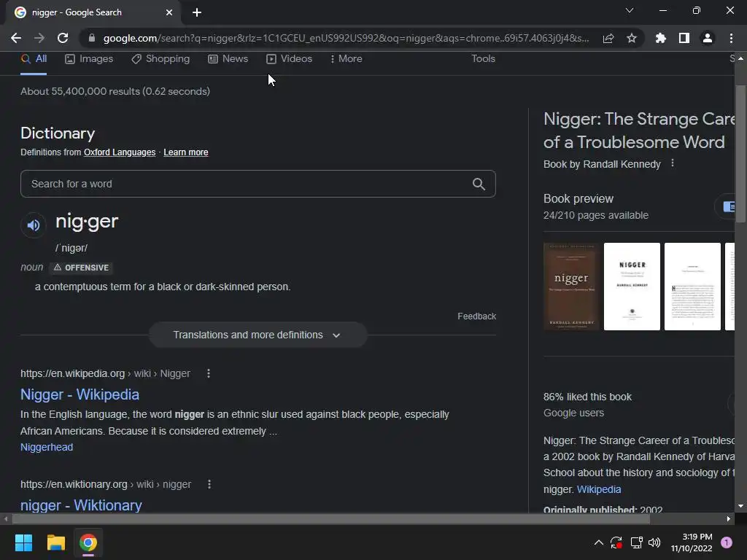Open the clock and calendar flyout
Viewport: 747px width, 560px height.
[692, 542]
